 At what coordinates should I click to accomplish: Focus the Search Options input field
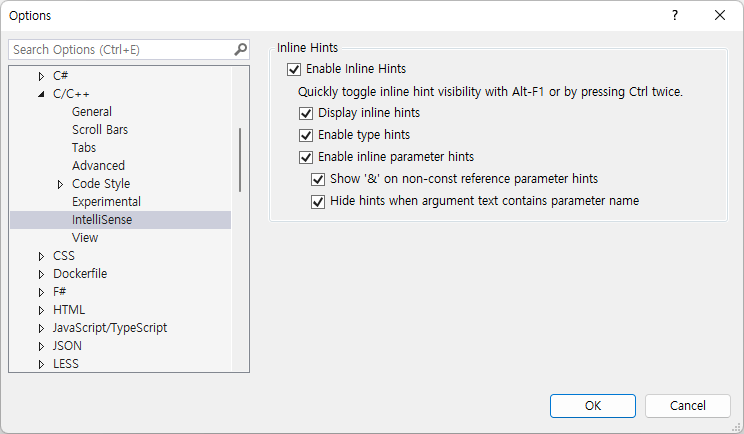pyautogui.click(x=120, y=49)
